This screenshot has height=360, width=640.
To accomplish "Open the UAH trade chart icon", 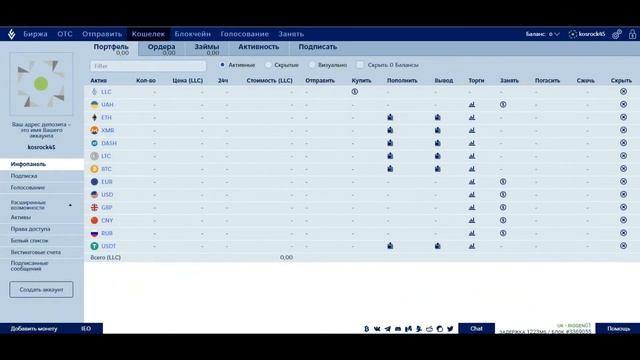I will (472, 104).
